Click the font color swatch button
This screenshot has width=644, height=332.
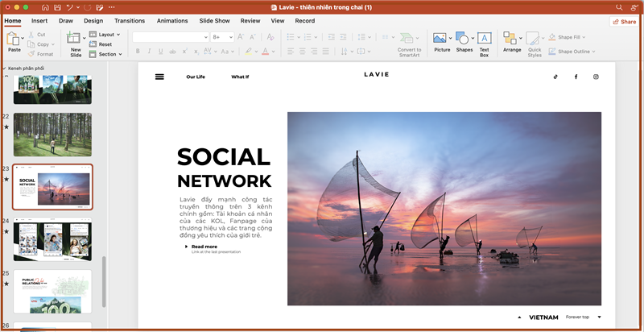[x=266, y=51]
